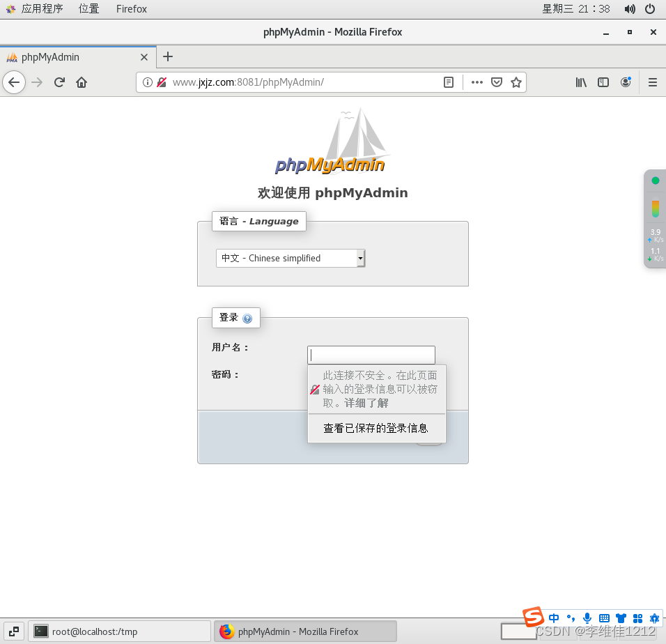The width and height of the screenshot is (666, 644).
Task: Open the Sogou soft keyboard icon
Action: coord(604,618)
